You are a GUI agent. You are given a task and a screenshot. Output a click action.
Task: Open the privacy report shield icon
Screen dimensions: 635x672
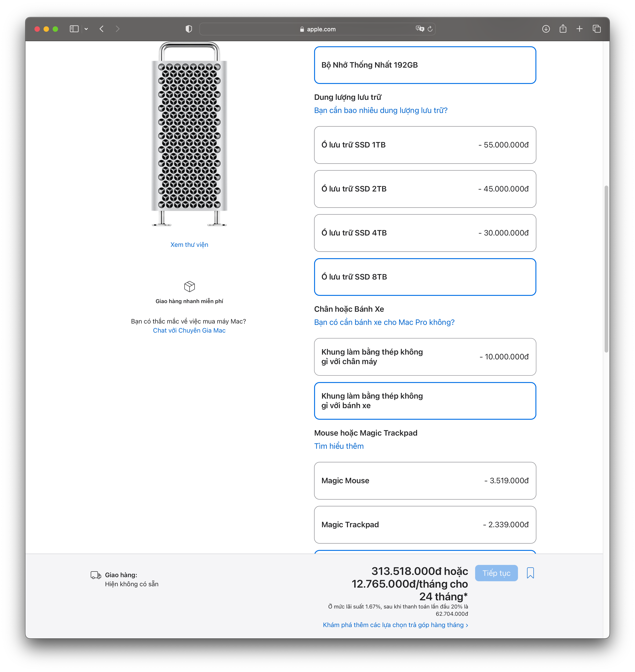click(189, 29)
